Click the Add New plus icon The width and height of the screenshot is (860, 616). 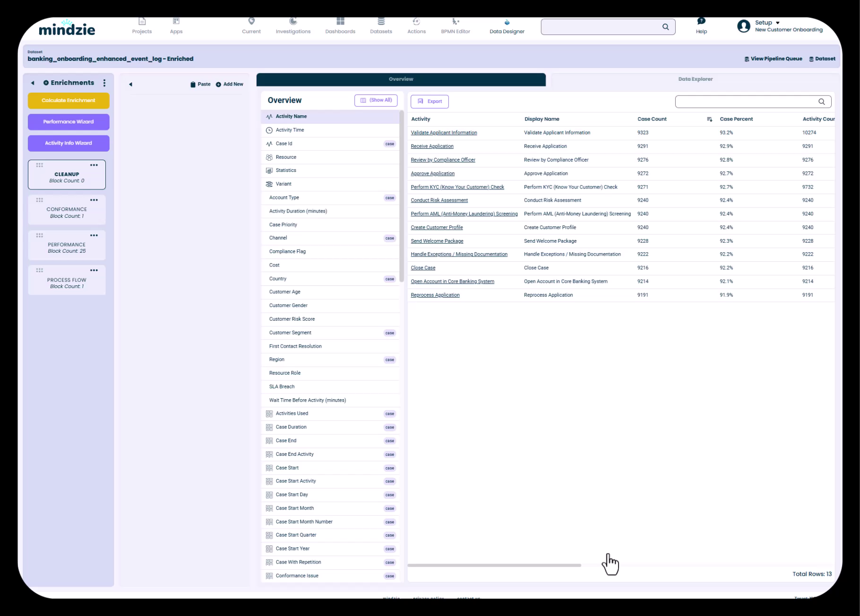click(x=218, y=85)
